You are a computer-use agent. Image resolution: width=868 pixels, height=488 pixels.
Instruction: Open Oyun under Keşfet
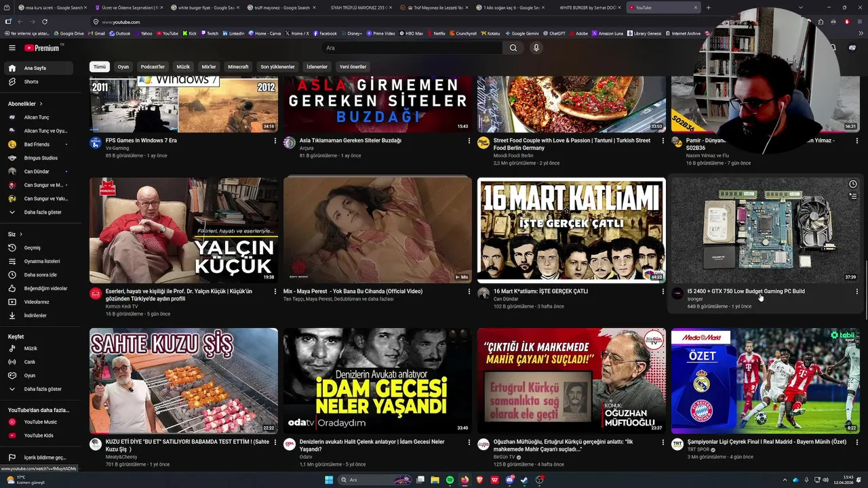point(38,375)
